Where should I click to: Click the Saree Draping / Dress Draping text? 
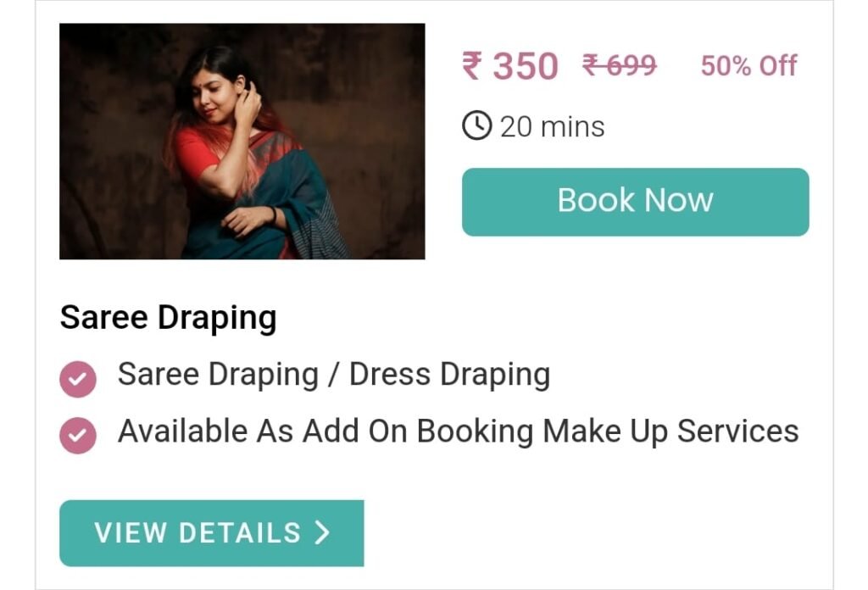(334, 375)
